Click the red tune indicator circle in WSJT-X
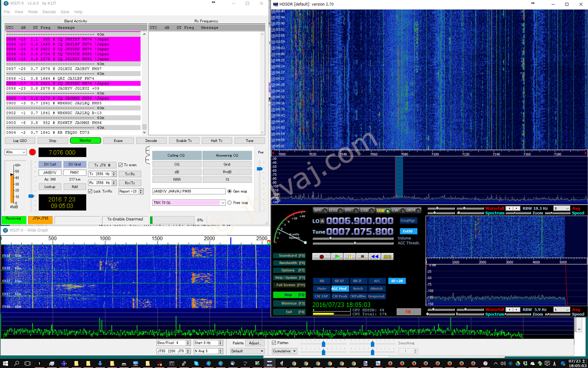Viewport: 588px width, 368px height. (x=33, y=152)
